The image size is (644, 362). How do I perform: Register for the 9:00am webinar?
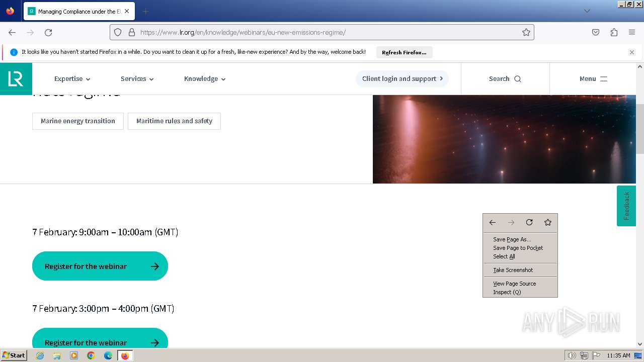coord(100,266)
